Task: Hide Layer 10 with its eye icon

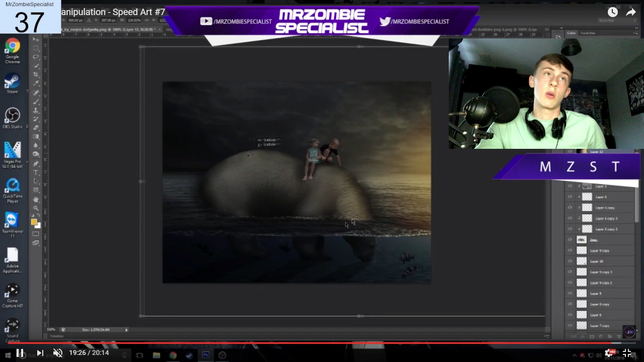Action: coord(570,261)
